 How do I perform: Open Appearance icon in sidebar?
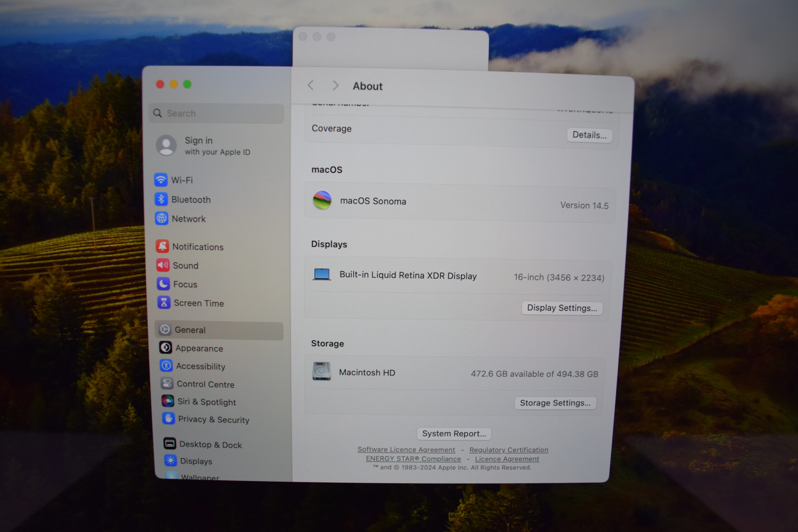click(166, 347)
